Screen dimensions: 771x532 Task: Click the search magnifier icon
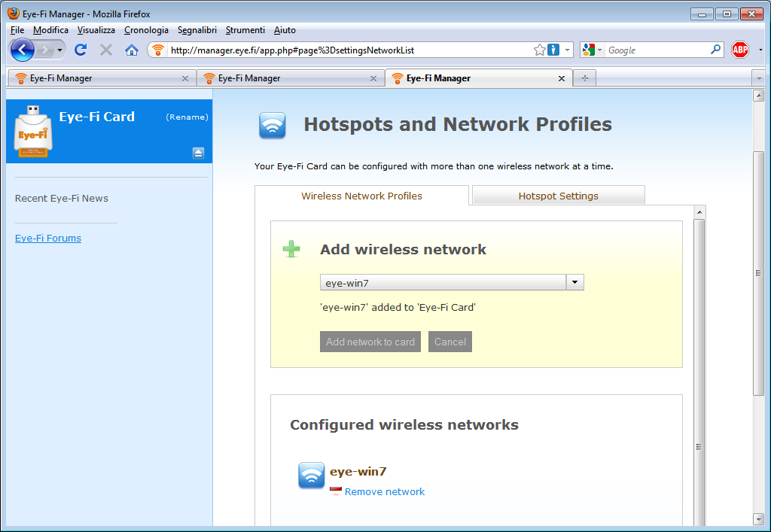[x=716, y=50]
